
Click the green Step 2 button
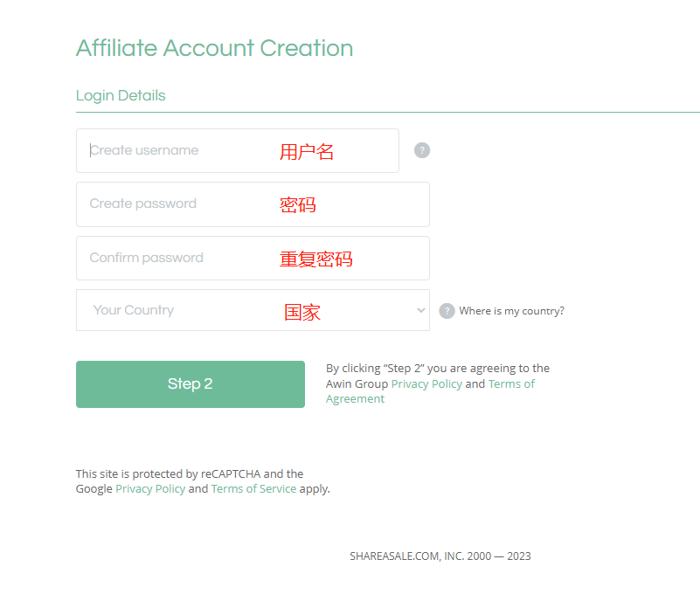pos(191,384)
